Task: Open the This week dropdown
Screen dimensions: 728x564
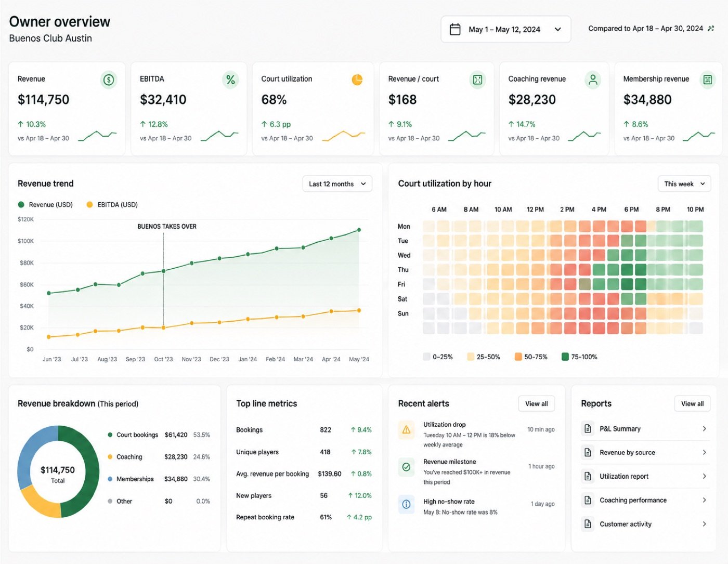Action: point(684,184)
